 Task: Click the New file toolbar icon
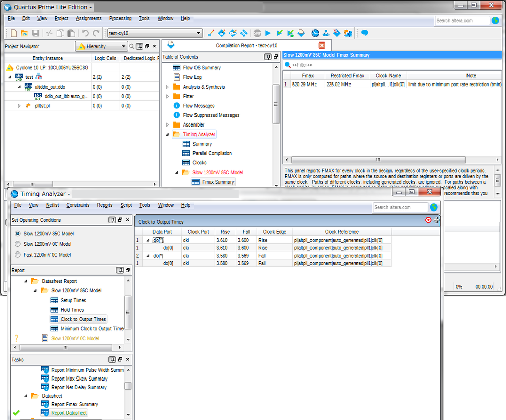click(x=14, y=33)
